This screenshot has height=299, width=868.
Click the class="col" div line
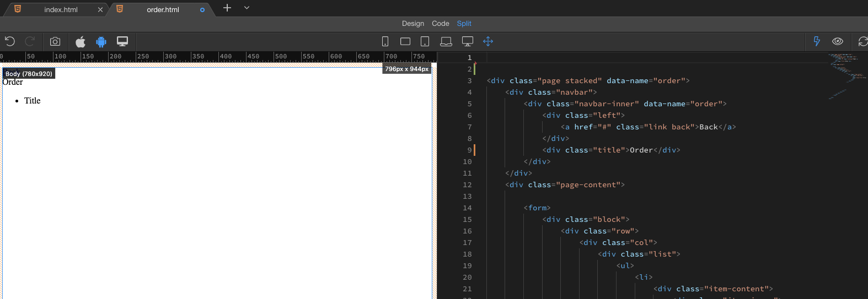618,242
